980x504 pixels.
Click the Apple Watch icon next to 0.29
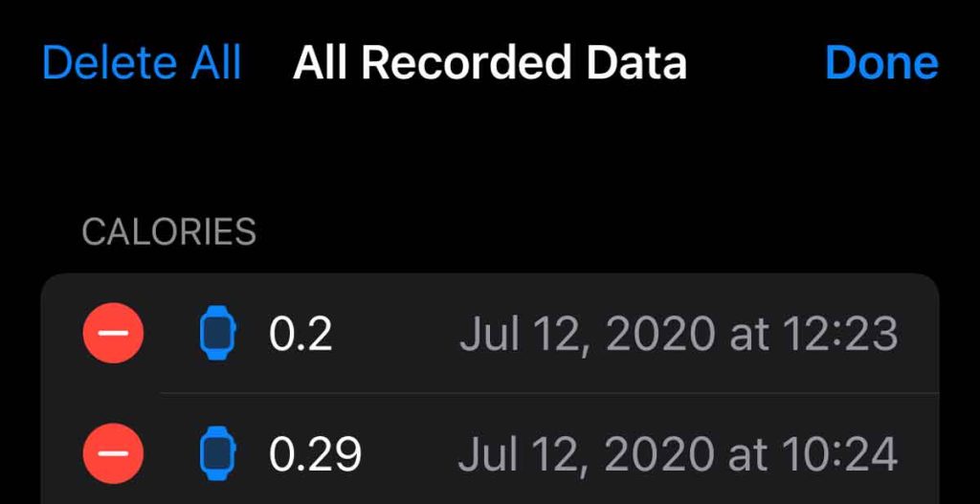coord(216,453)
